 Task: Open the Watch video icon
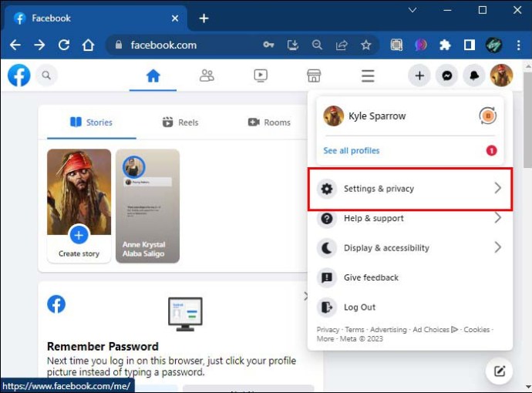click(x=261, y=76)
